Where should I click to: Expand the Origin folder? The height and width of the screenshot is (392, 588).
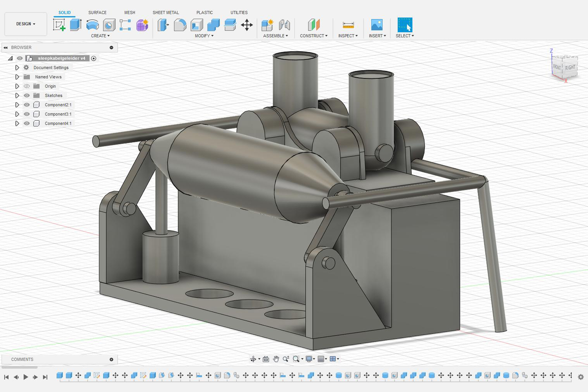click(17, 86)
